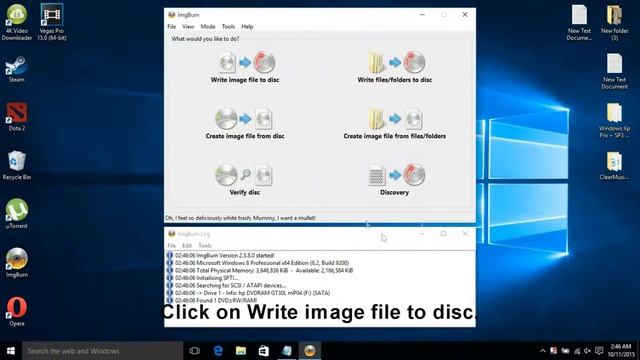Open ImgBurn File menu

(x=172, y=27)
